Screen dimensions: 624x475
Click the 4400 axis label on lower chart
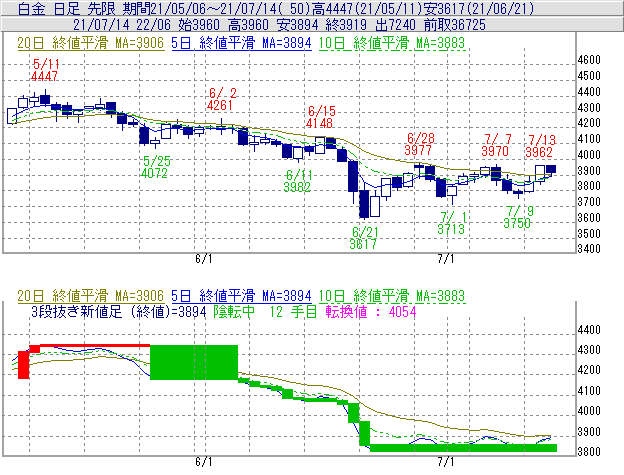589,330
